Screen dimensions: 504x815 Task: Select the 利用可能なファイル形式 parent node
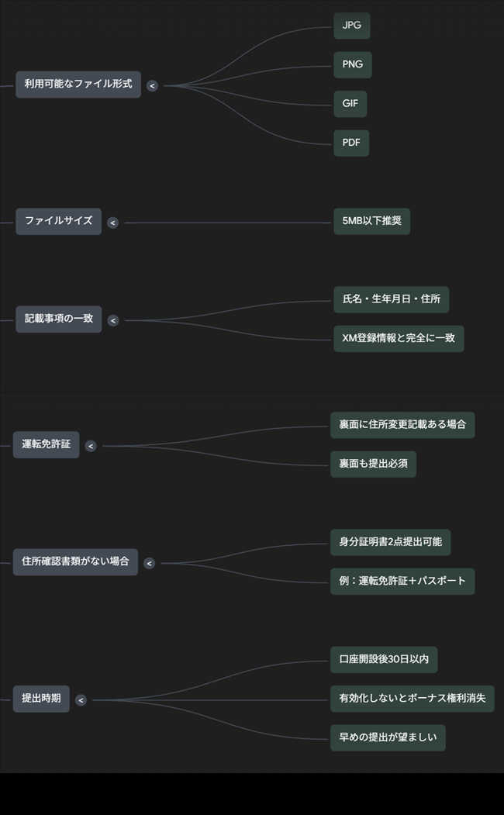(x=78, y=84)
